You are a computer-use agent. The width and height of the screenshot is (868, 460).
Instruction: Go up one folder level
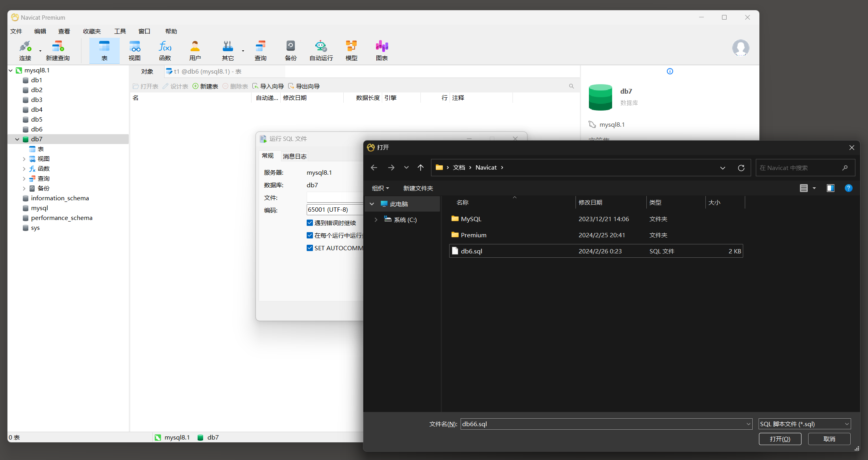tap(420, 168)
